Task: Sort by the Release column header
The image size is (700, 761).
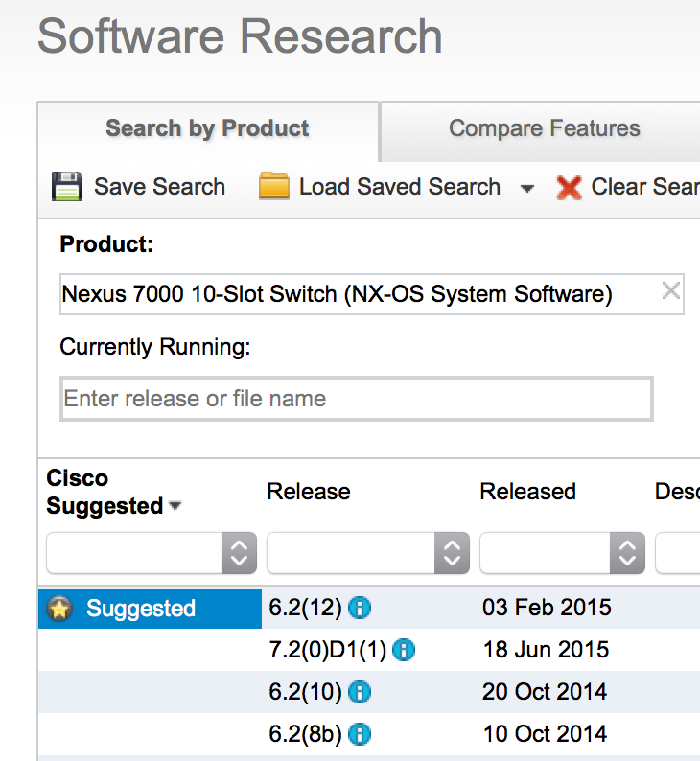Action: tap(309, 492)
